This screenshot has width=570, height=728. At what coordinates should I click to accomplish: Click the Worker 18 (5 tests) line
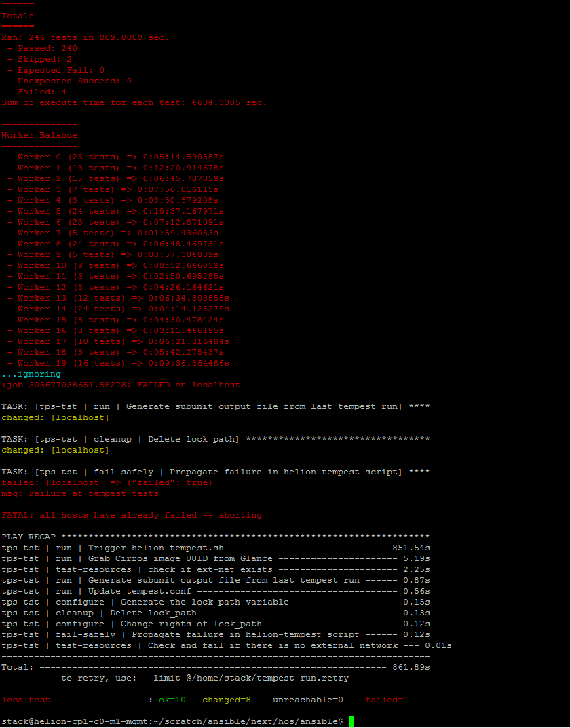coord(115,352)
